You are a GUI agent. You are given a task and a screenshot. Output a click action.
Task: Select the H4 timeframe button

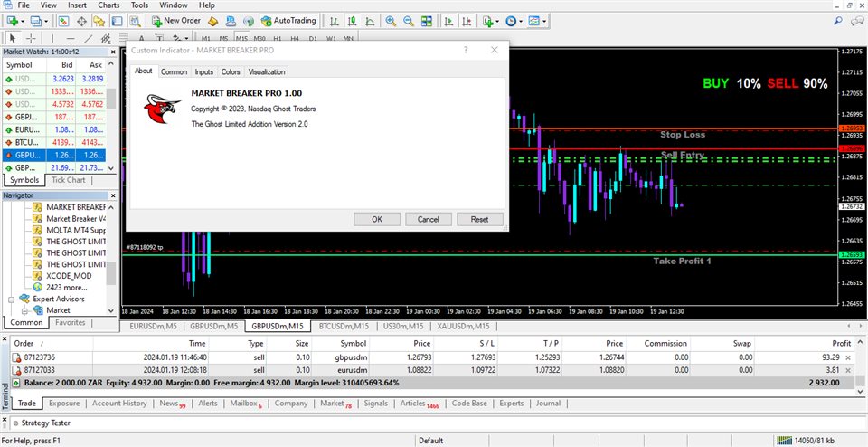(295, 39)
